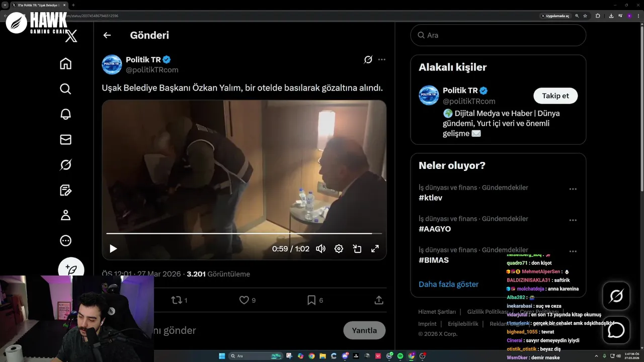Image resolution: width=644 pixels, height=362 pixels.
Task: Like the post with 9 likes
Action: (247, 300)
